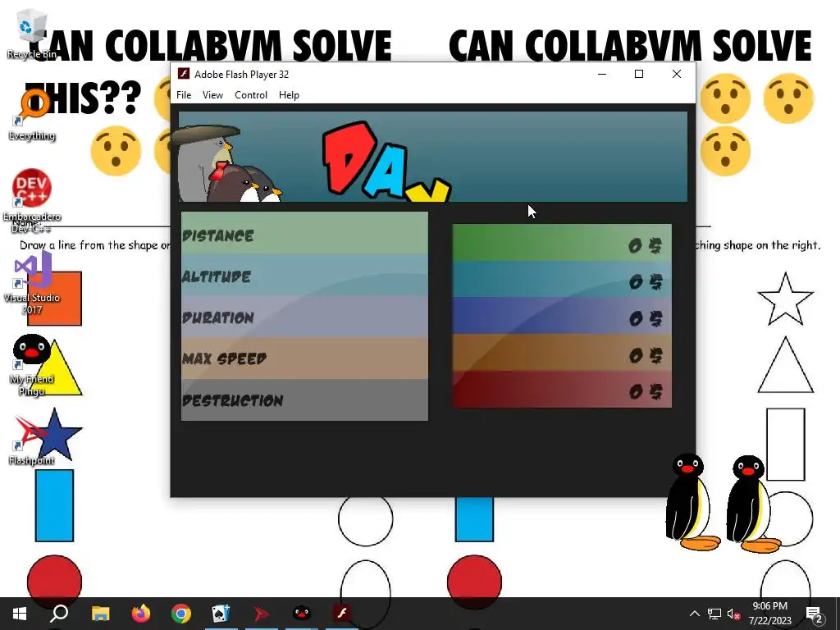This screenshot has width=840, height=630.
Task: Click the red destruction reward value
Action: (646, 391)
